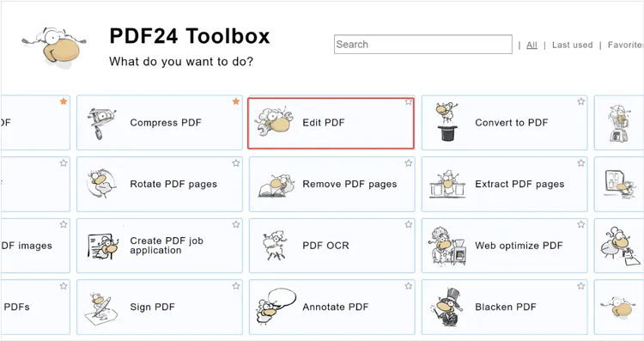
Task: Select the Last used filter tab
Action: 572,46
